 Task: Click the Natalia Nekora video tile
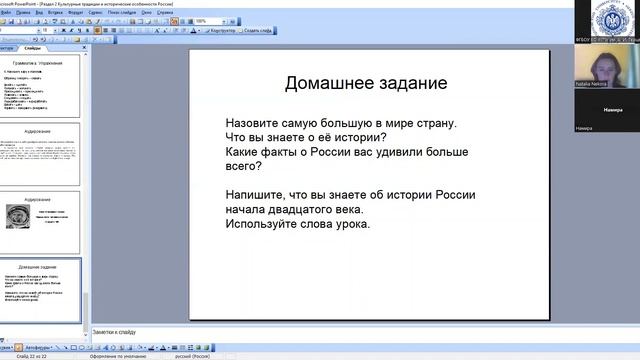[x=607, y=66]
